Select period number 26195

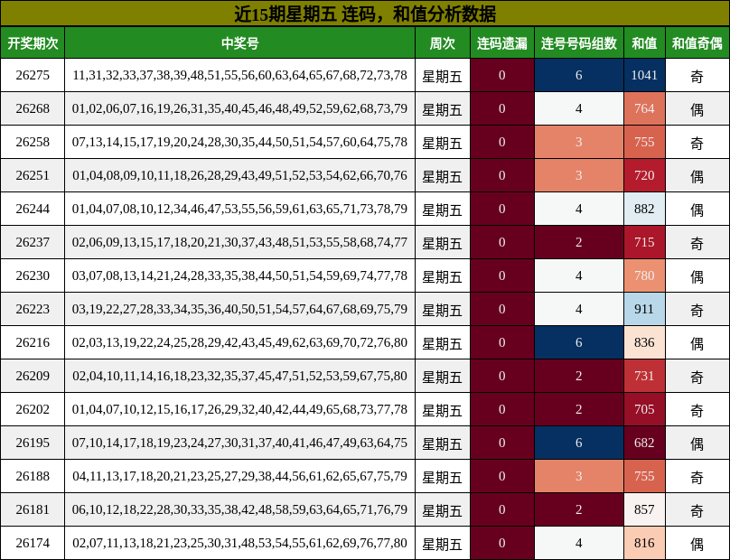[x=33, y=443]
